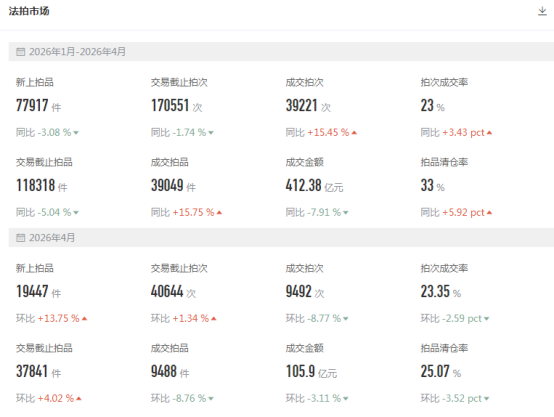Viewport: 554px width, 417px height.
Task: Click the download icon in the header
Action: tap(542, 11)
